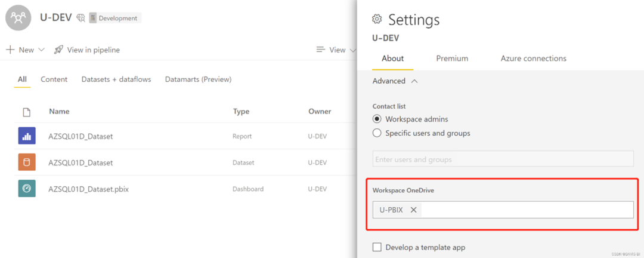Open the AZSQL01D_Dataset.pbix dashboard
The image size is (644, 258).
coord(89,189)
